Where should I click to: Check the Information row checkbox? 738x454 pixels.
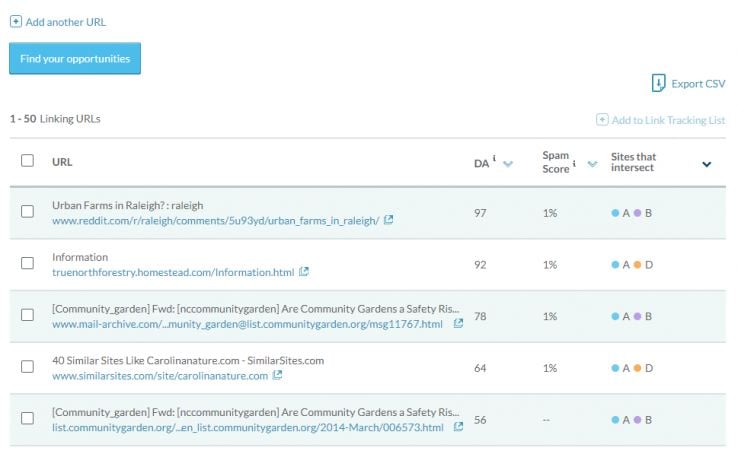coord(27,263)
